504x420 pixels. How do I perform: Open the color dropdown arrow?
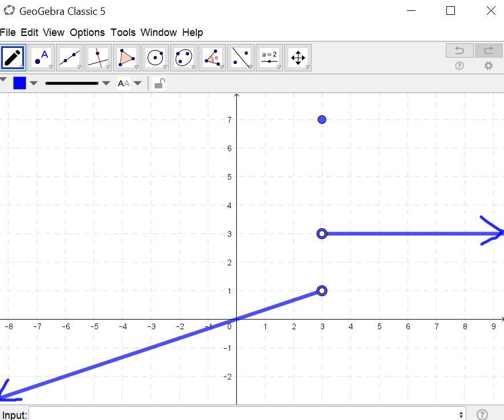pyautogui.click(x=34, y=83)
